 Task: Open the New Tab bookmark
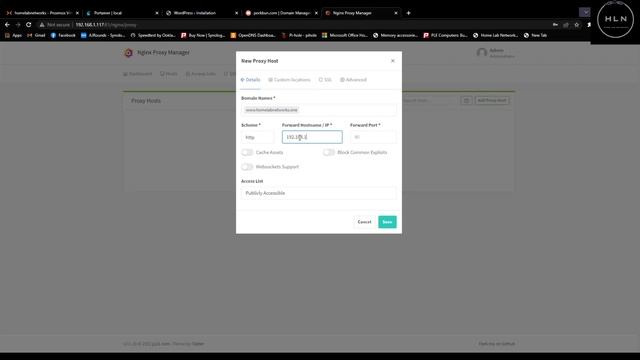(x=536, y=36)
